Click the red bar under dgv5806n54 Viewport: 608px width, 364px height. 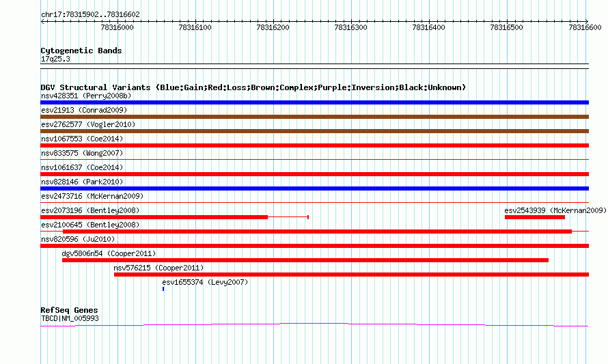[305, 260]
